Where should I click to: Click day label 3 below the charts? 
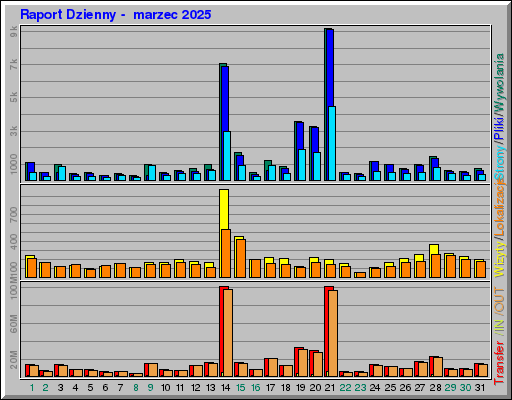[60, 388]
